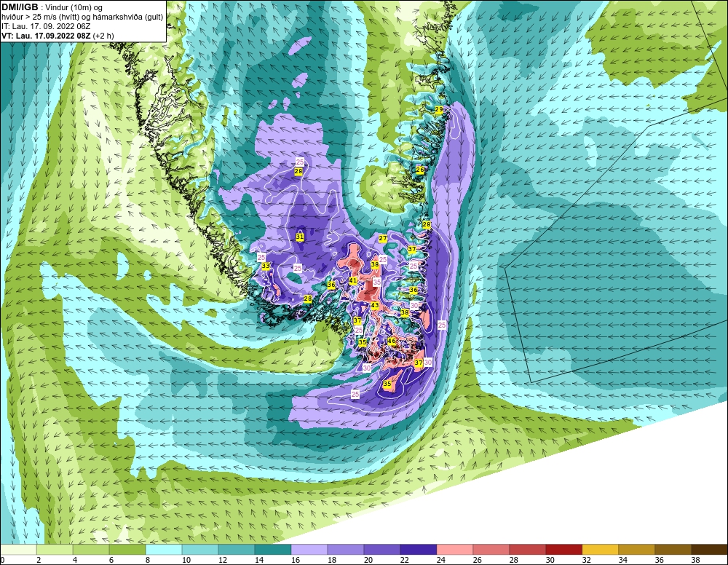Click the yellow max-gust label 41

click(x=353, y=280)
